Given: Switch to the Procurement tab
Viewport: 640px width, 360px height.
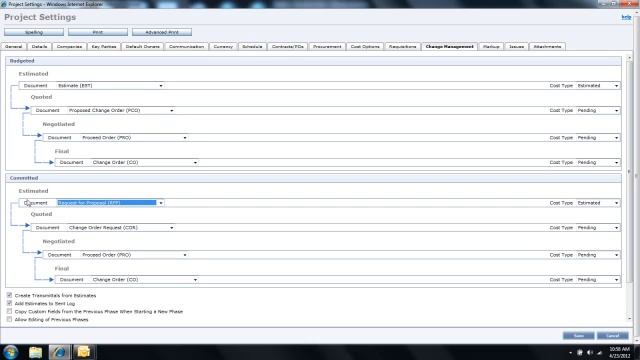Looking at the screenshot, I should click(327, 47).
